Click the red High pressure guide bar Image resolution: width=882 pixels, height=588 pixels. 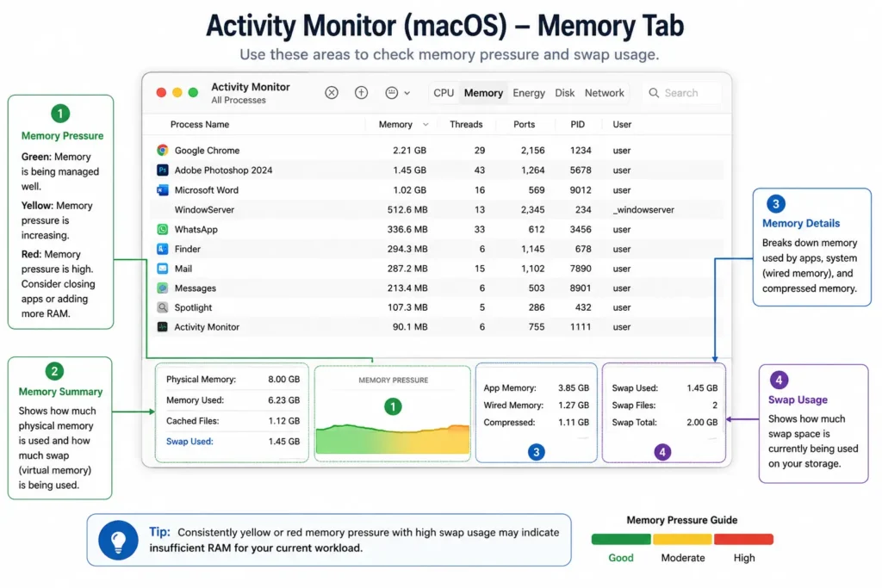pyautogui.click(x=743, y=540)
